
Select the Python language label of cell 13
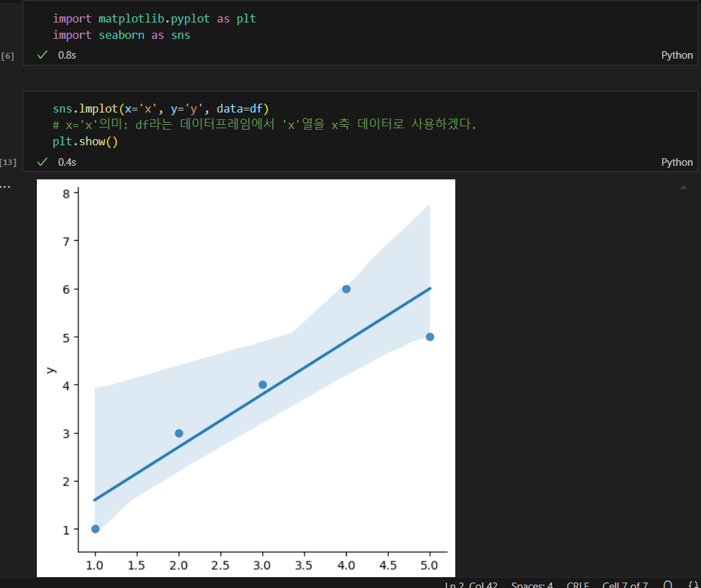pos(677,162)
